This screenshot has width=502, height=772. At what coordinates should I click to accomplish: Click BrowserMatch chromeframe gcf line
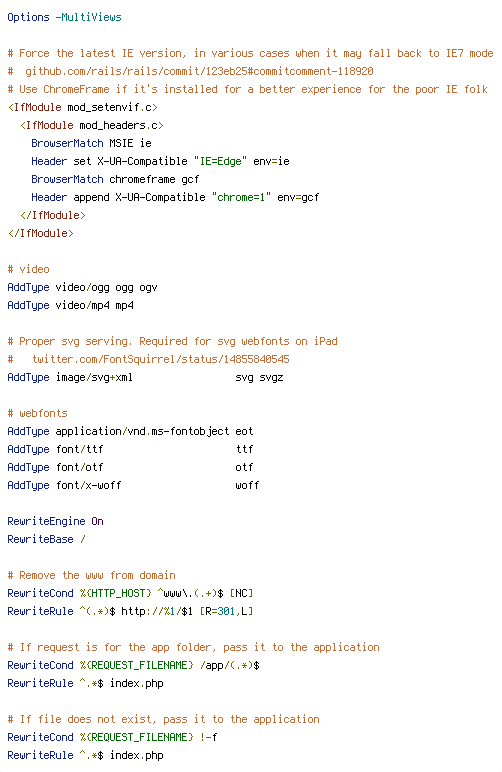coord(115,179)
